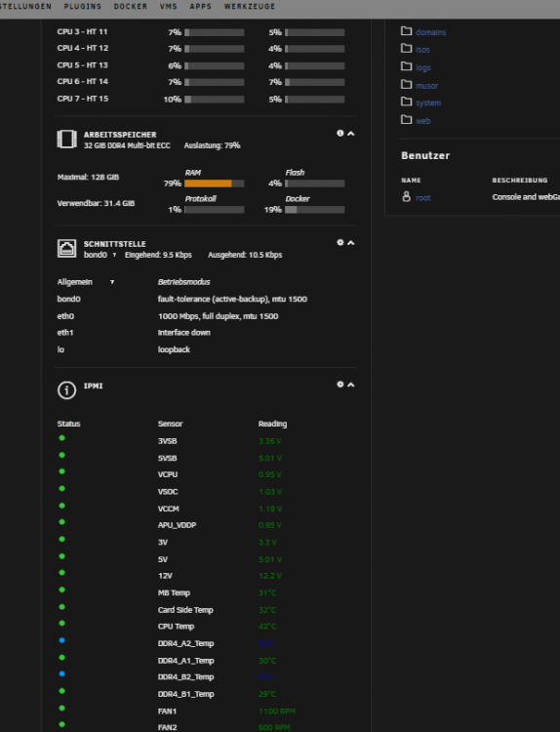Click the Maximal: 128 GiB text
Screen dimensions: 560x732
[x=88, y=178]
